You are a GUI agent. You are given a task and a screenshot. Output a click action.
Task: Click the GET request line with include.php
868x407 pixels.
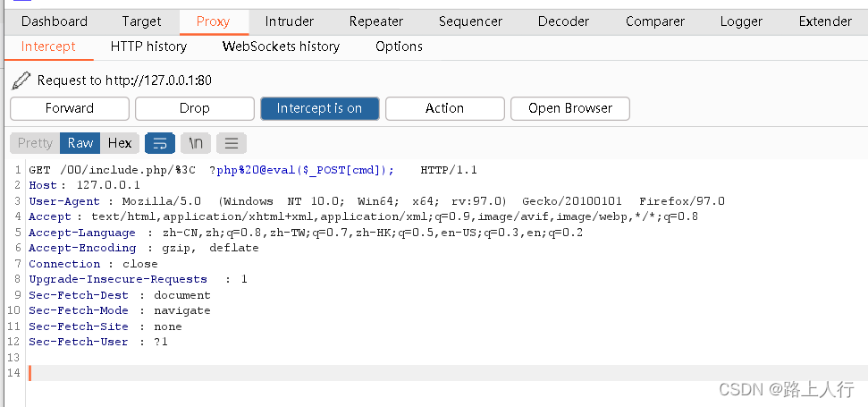pos(253,170)
